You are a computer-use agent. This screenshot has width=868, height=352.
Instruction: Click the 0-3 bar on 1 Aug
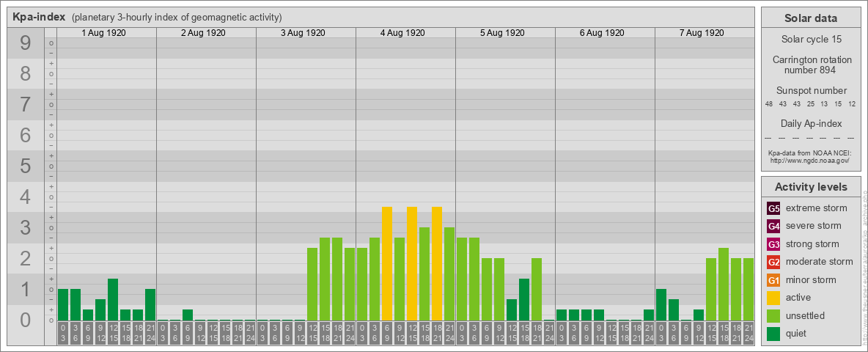(63, 304)
